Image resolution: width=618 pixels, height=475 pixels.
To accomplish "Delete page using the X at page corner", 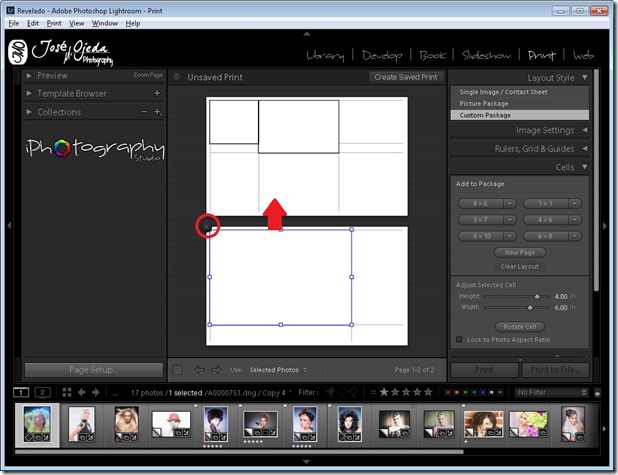I will [x=206, y=226].
